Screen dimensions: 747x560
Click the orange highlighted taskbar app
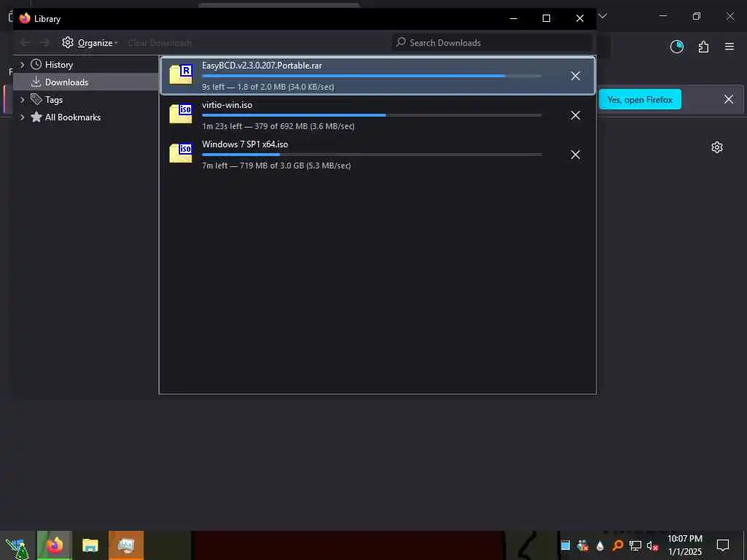pyautogui.click(x=125, y=545)
